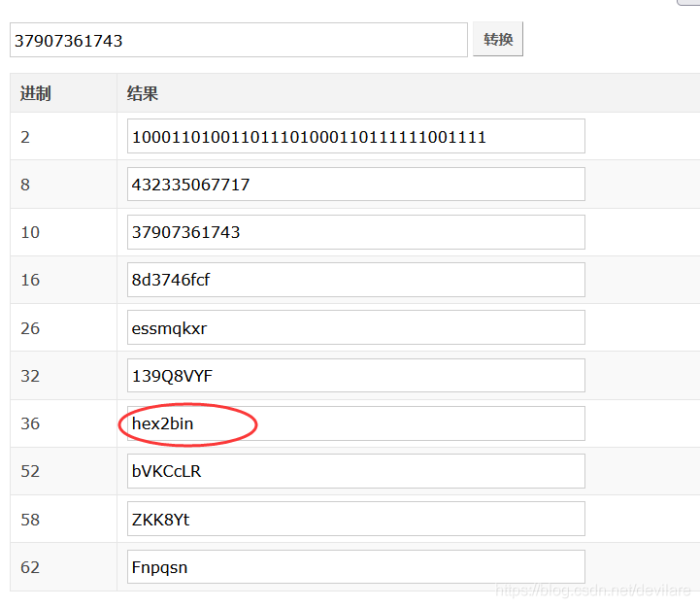Select the base 2 binary result field

(355, 136)
